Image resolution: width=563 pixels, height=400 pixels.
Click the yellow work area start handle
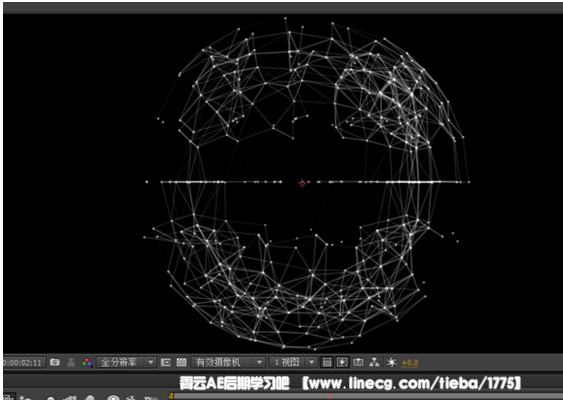click(x=171, y=396)
